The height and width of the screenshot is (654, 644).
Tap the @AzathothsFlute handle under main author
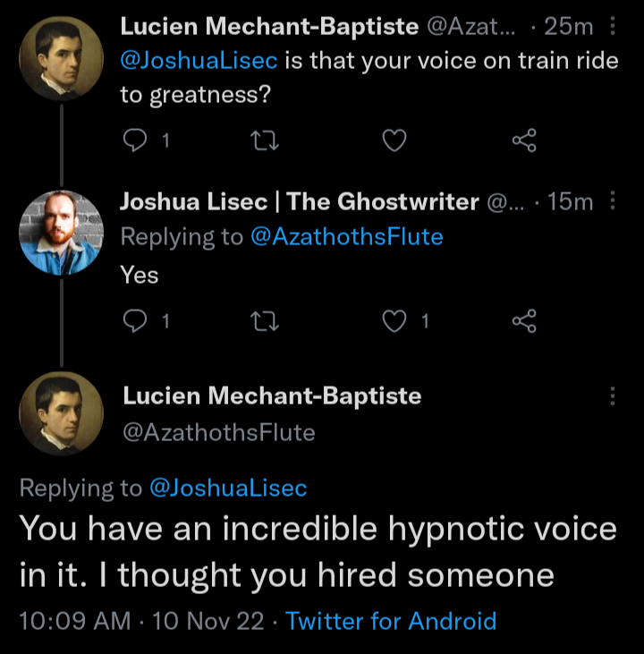click(x=218, y=433)
